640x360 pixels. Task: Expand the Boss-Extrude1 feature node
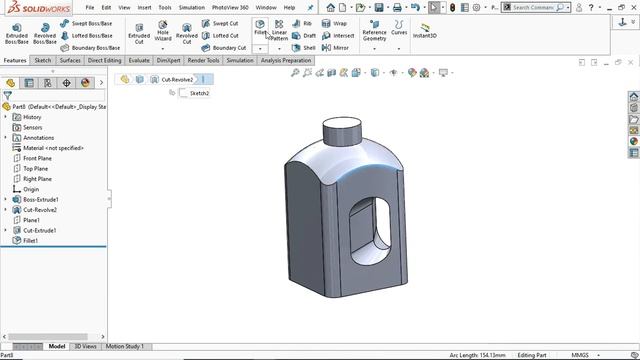coord(6,199)
